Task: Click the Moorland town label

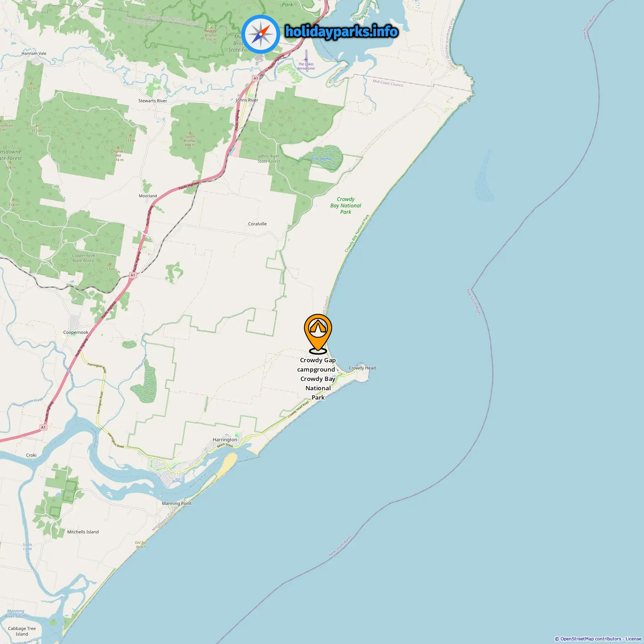Action: 148,196
